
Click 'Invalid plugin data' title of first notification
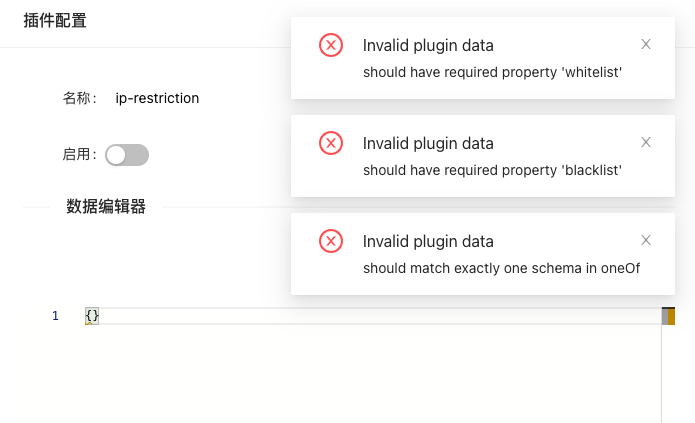[428, 45]
